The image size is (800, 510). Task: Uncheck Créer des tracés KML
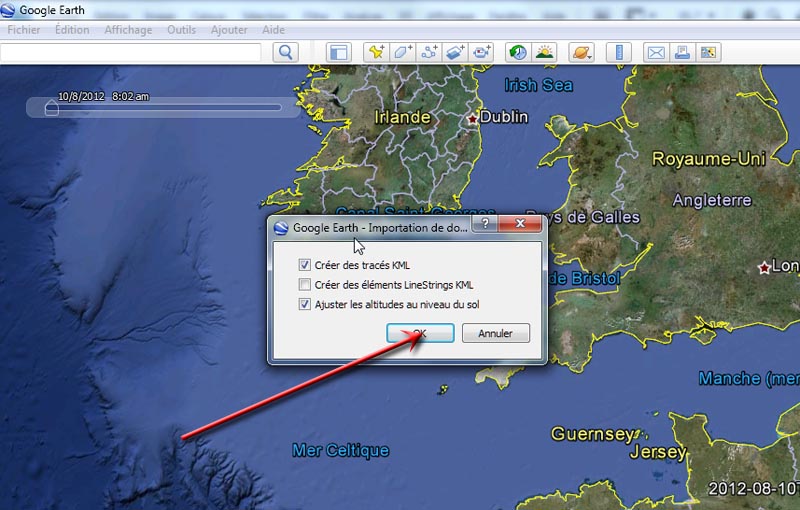click(x=305, y=265)
